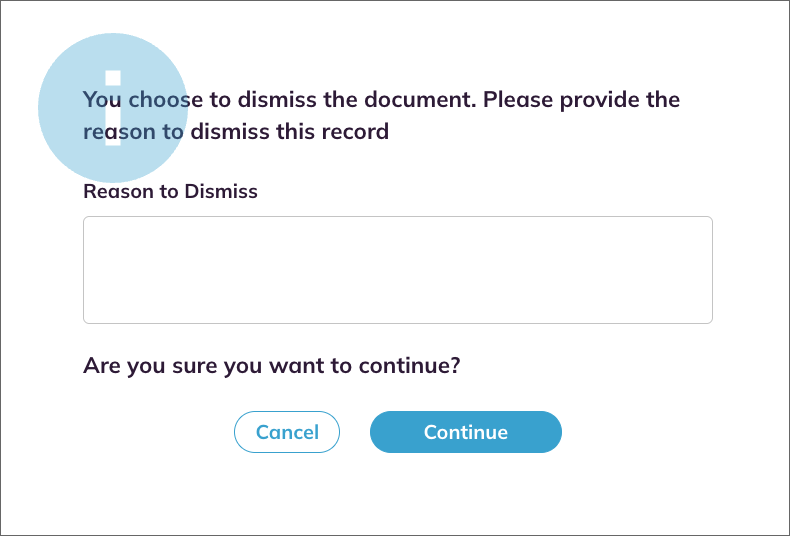Click the bold 'Reason to Dismiss' caption
Screen dimensions: 790x536
pos(170,191)
